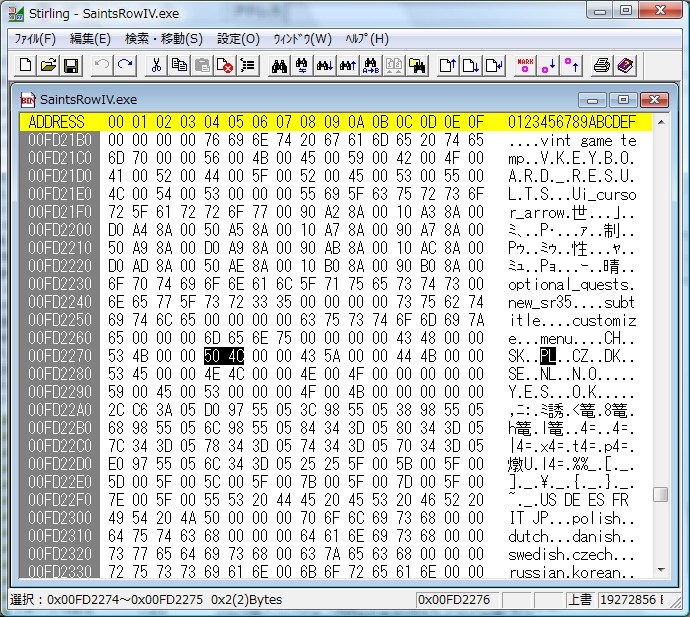Jump to file end with page down-arrow icon
The image size is (690, 617).
pyautogui.click(x=471, y=66)
